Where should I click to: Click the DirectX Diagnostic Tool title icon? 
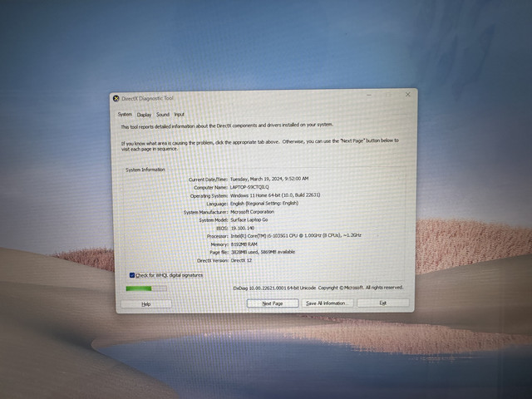coord(116,98)
